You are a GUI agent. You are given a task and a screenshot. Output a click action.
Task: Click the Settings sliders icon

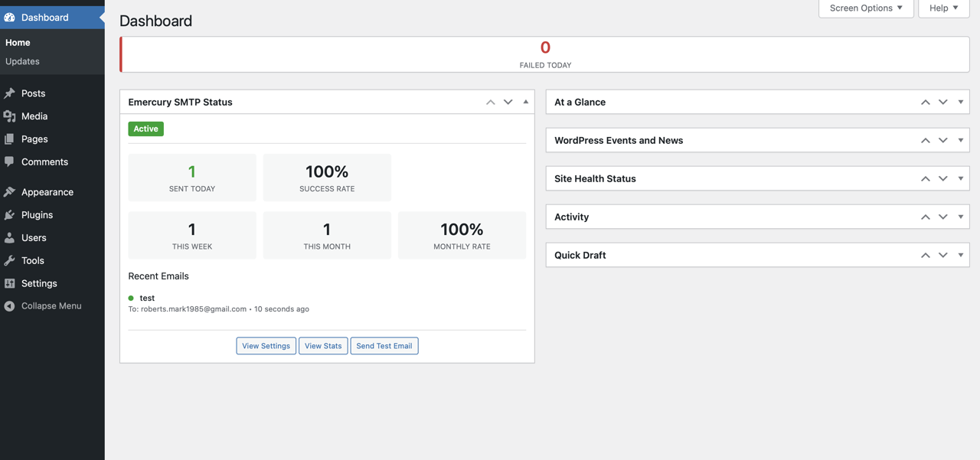(11, 283)
